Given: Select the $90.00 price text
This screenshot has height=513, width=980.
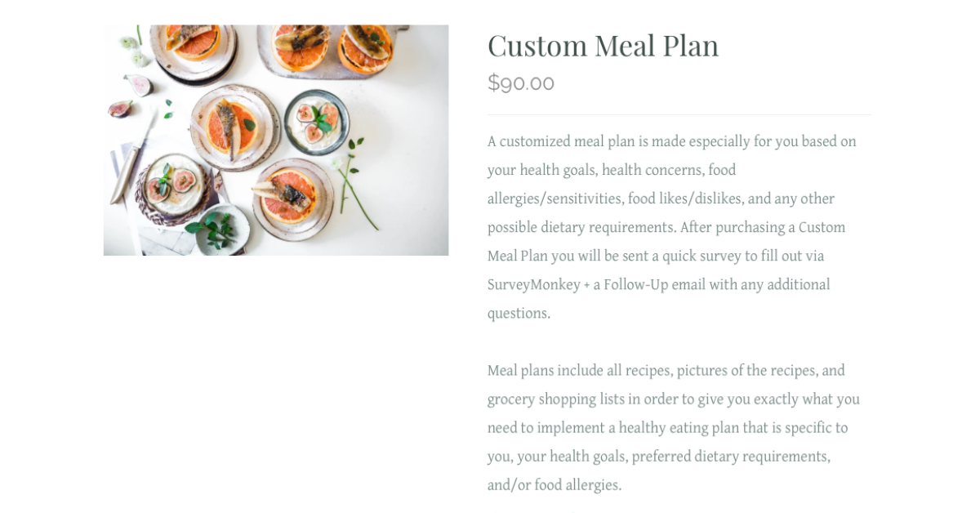Looking at the screenshot, I should point(521,83).
